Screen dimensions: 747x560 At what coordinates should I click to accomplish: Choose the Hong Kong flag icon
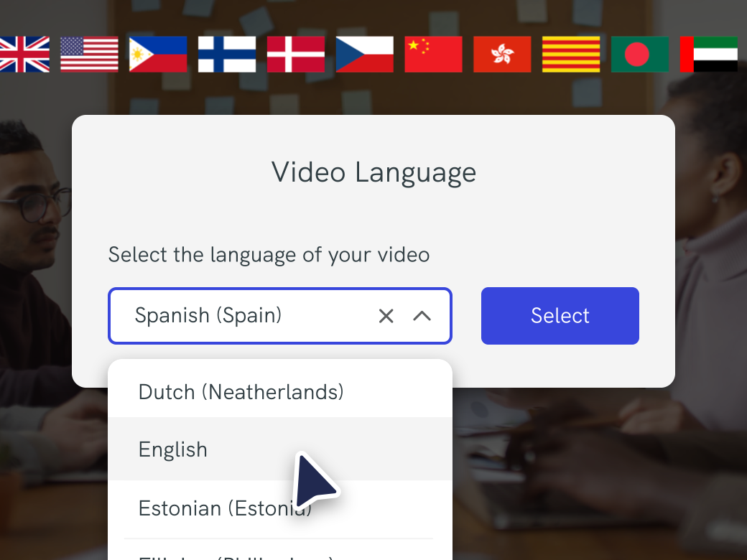tap(502, 55)
